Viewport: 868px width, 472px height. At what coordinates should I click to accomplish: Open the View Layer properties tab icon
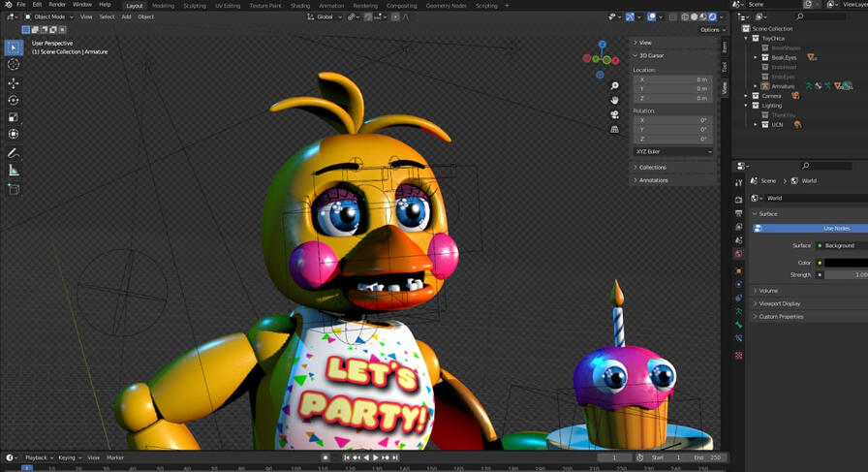[x=738, y=227]
